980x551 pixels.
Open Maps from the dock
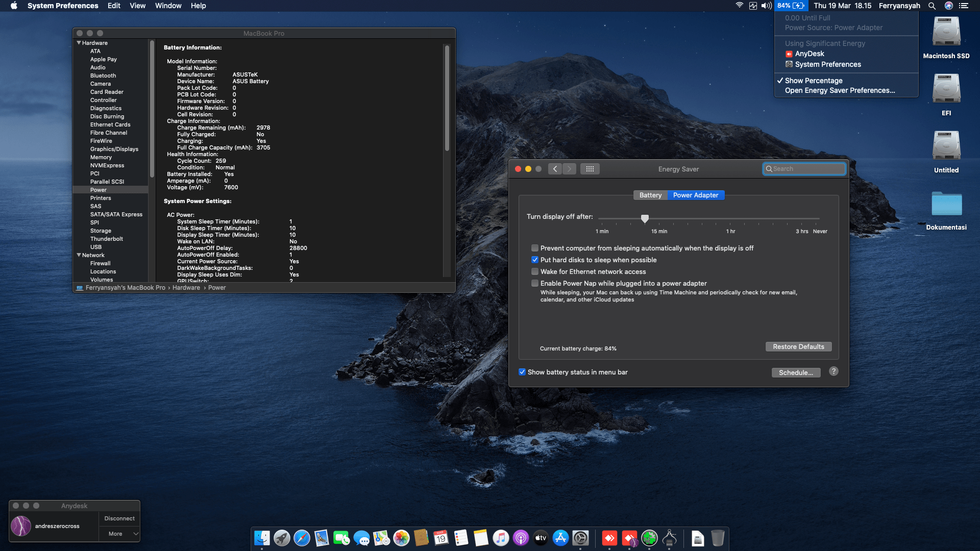[381, 538]
